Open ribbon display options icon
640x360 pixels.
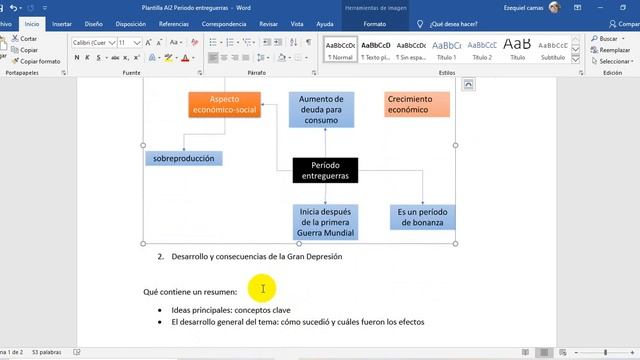[577, 8]
